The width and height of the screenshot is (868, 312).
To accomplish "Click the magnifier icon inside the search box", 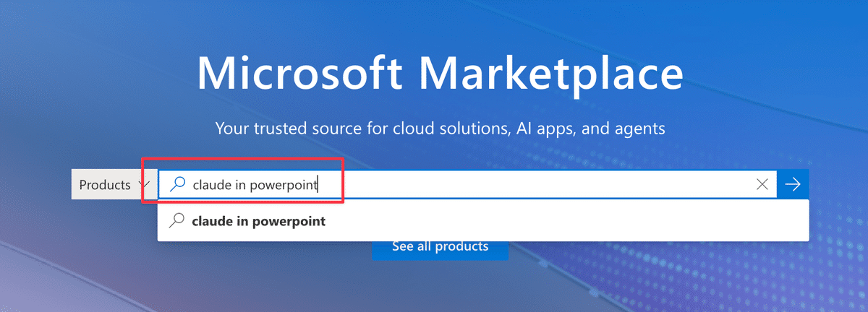I will click(x=177, y=184).
